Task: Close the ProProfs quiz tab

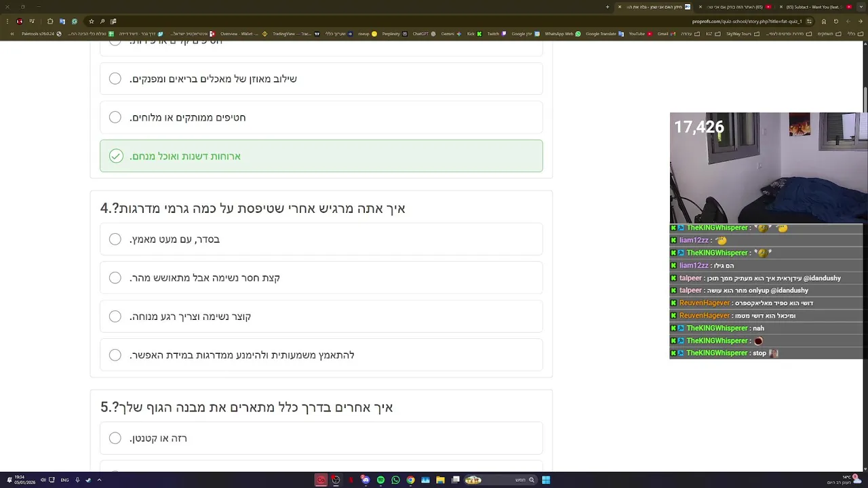Action: point(620,7)
